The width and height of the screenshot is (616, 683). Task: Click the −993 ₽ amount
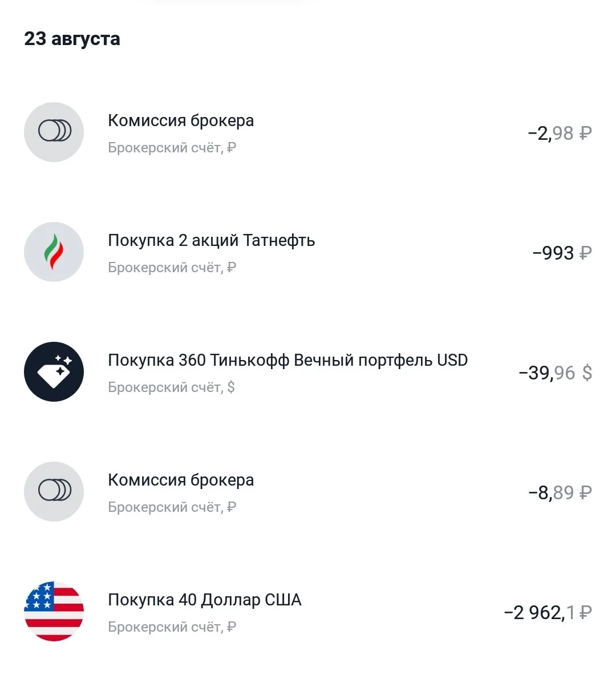coord(562,253)
